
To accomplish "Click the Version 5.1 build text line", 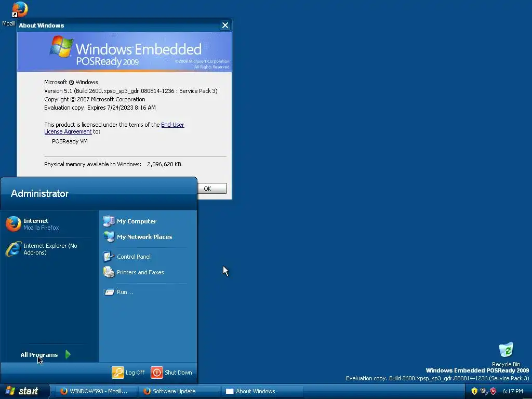I will point(130,91).
